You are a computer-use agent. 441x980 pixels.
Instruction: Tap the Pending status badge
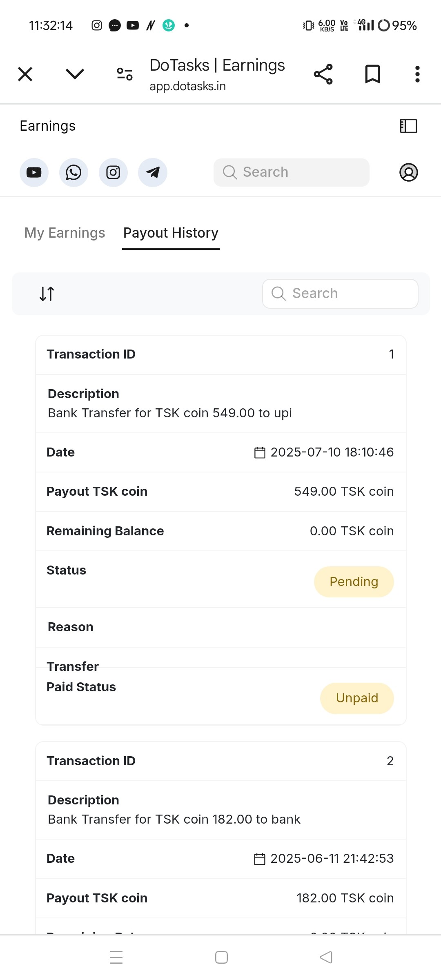(354, 581)
